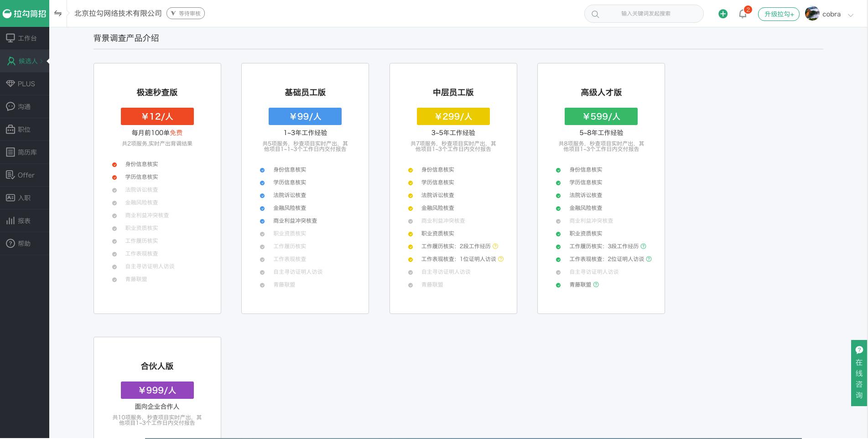Click the 升级拉勾+ upgrade button

tap(779, 14)
